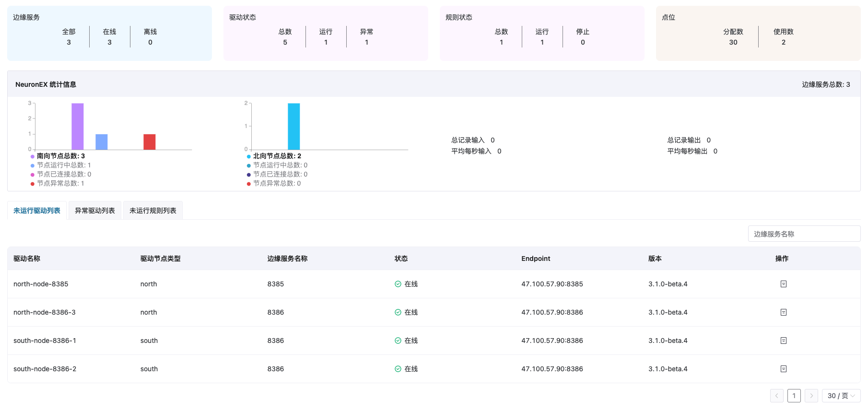Click online status icon for north-node-8386-3
Viewport: 868px width, 412px height.
pos(398,312)
